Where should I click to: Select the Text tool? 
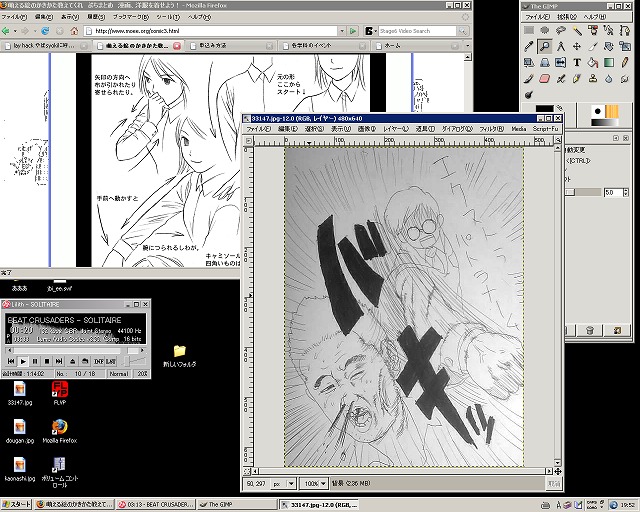(x=577, y=62)
